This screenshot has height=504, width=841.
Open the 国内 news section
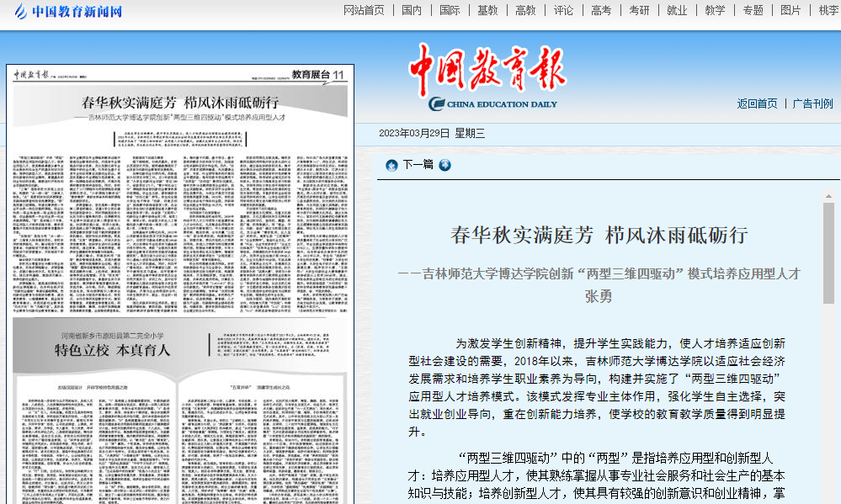pos(412,10)
